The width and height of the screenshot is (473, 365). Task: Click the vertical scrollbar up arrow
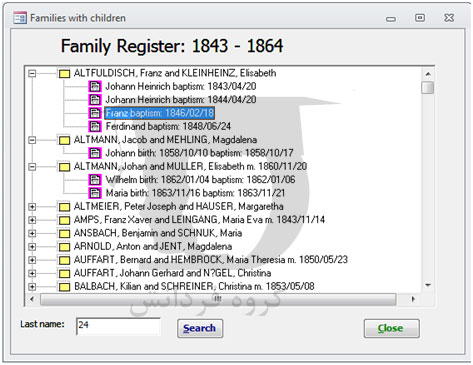tap(428, 74)
